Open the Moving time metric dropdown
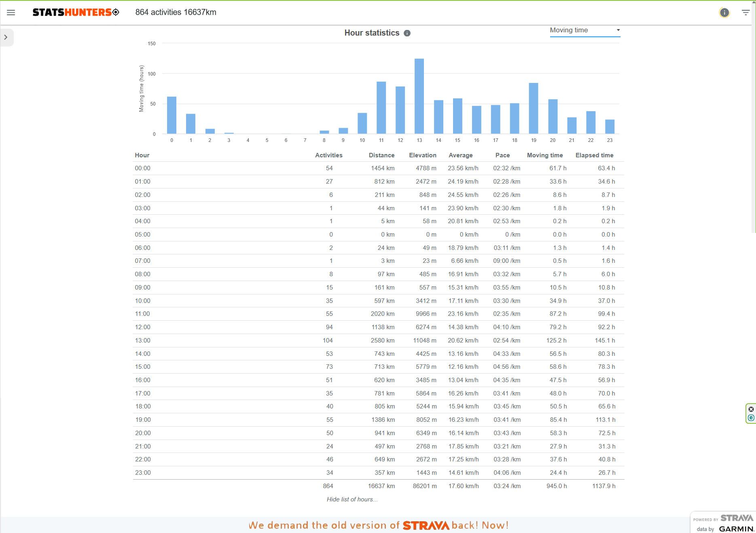Viewport: 756px width, 533px height. point(584,30)
